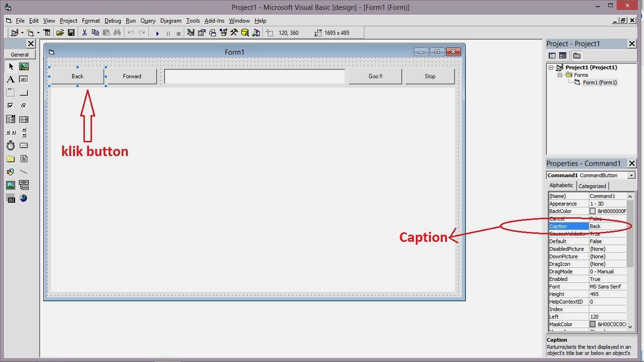644x362 pixels.
Task: Select the CommandButton control tool
Action: point(24,93)
